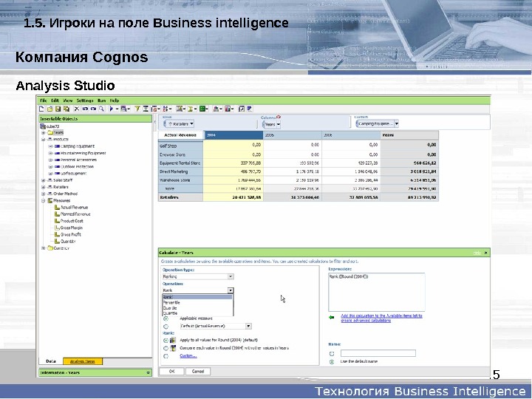Open the File menu
Viewport: 532px width, 399px height.
[44, 100]
